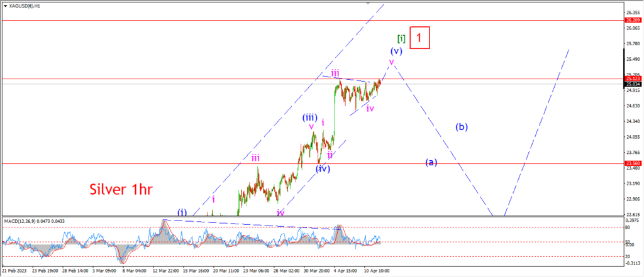
Task: Click the blue (iii) wave label
Action: pyautogui.click(x=309, y=117)
